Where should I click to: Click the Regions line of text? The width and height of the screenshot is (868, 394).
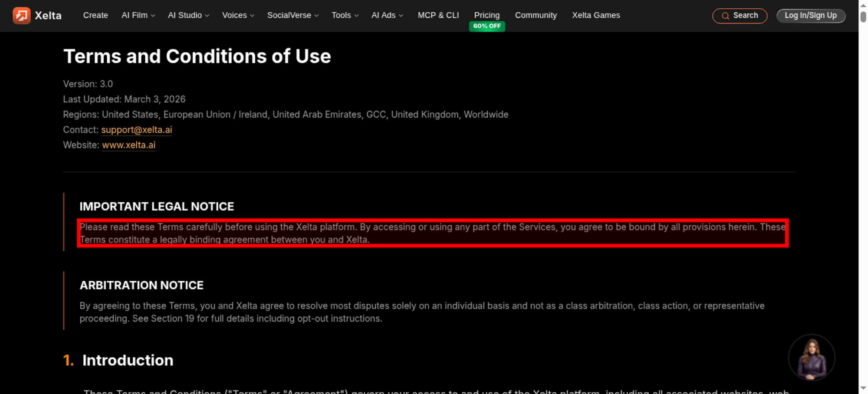coord(286,115)
